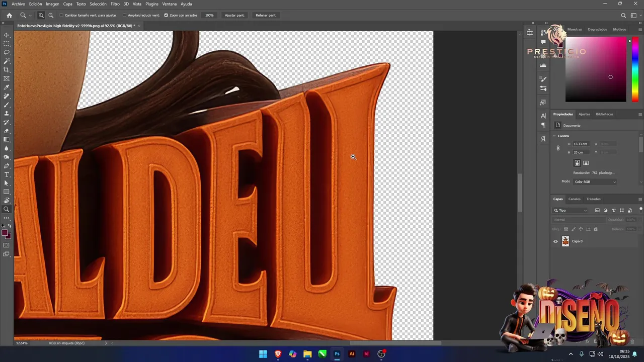This screenshot has width=644, height=362.
Task: Open the Filtro menu
Action: 115,4
